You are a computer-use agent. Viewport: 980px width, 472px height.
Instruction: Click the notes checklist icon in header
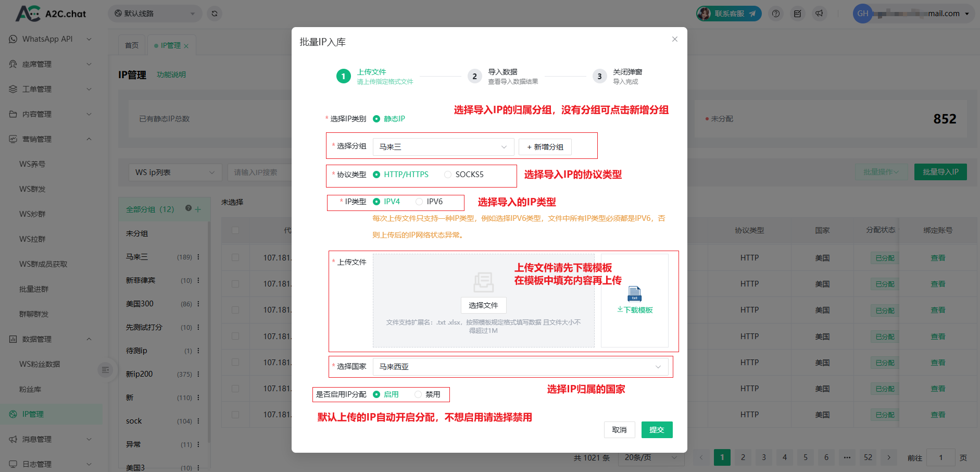tap(797, 14)
